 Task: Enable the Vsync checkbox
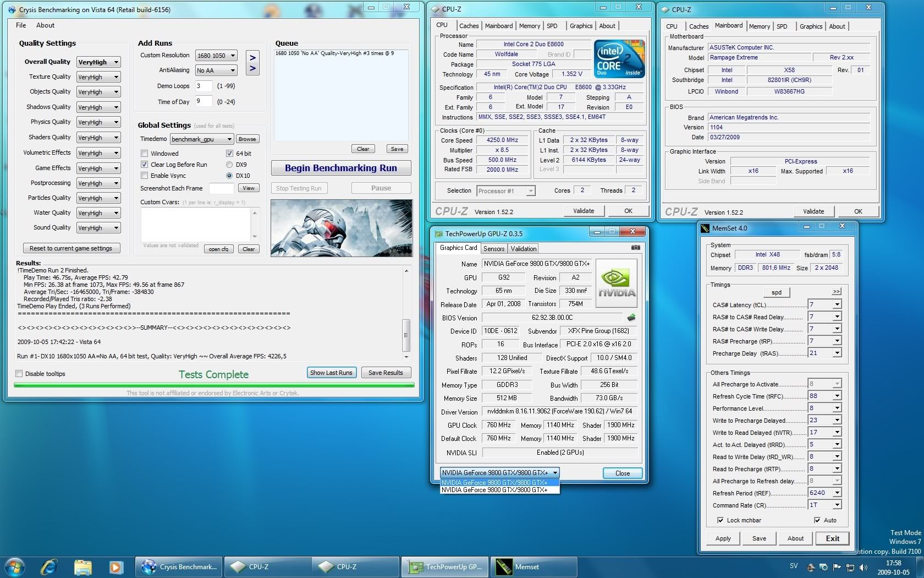coord(144,176)
